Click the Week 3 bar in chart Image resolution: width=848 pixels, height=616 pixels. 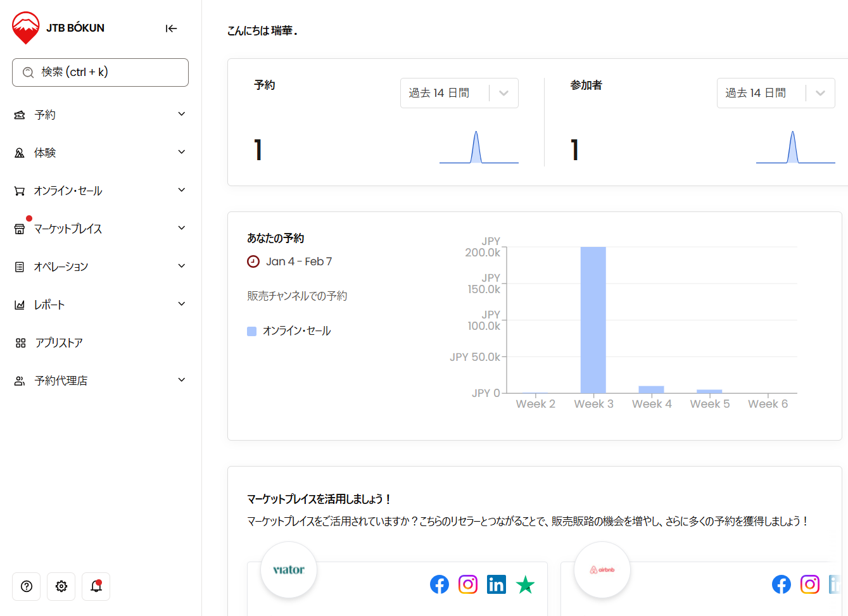point(593,320)
